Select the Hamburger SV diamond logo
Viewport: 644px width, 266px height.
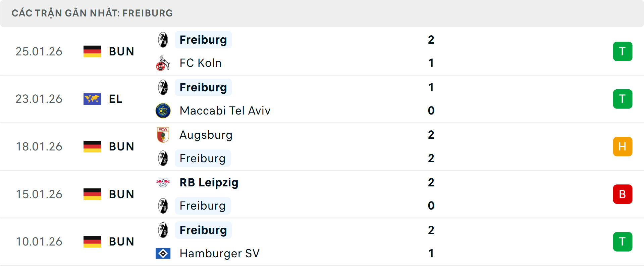(x=163, y=254)
